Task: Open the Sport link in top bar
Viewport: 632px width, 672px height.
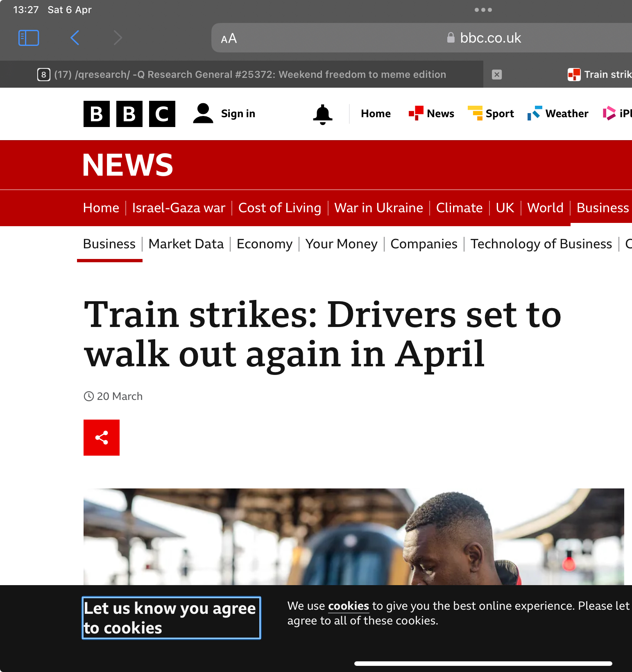Action: (x=491, y=114)
